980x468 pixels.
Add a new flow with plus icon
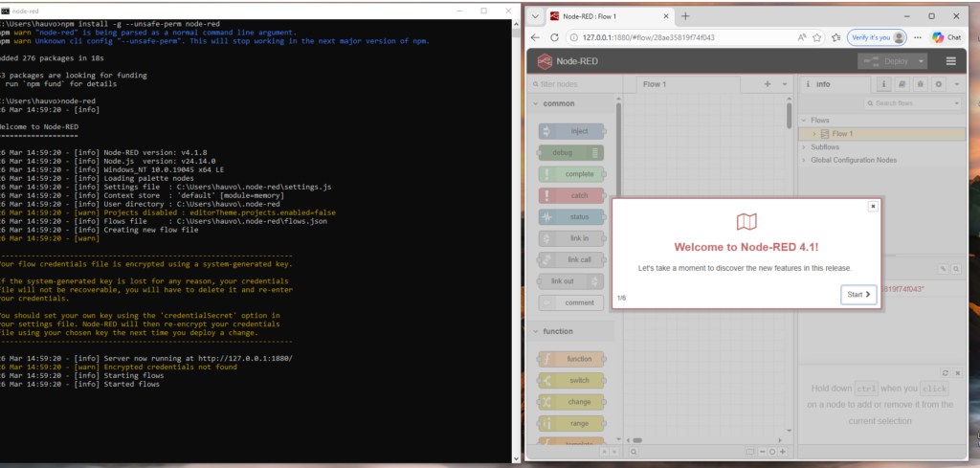coord(768,84)
